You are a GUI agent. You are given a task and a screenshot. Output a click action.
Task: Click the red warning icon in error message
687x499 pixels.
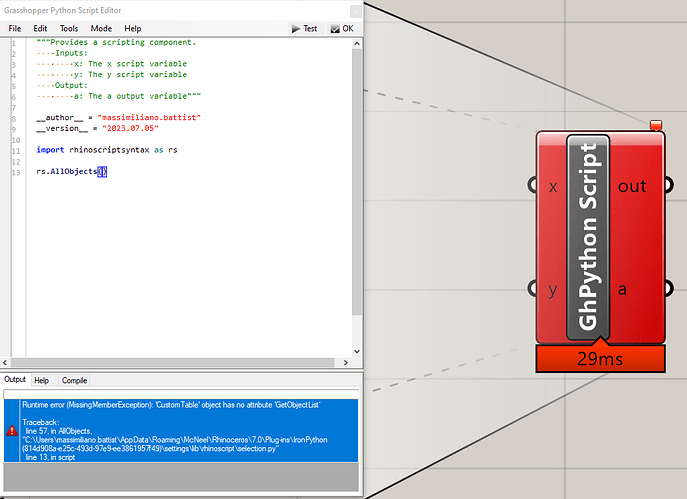(x=12, y=430)
